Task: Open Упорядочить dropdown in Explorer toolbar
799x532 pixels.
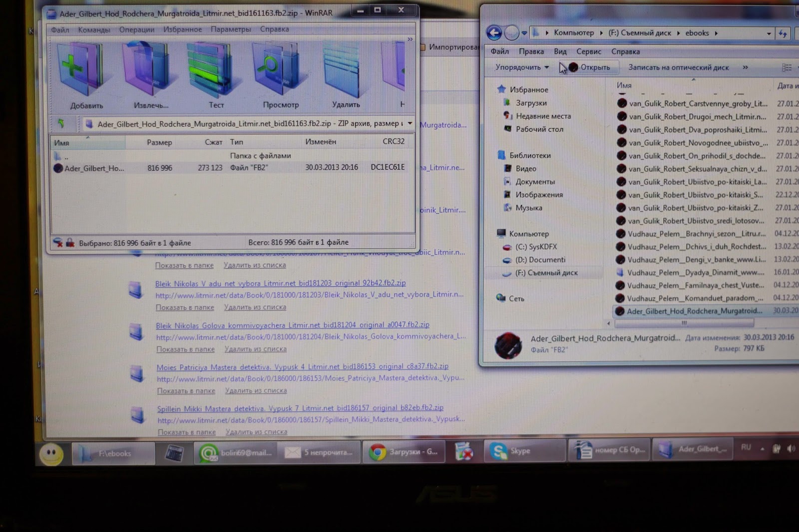Action: coord(522,67)
